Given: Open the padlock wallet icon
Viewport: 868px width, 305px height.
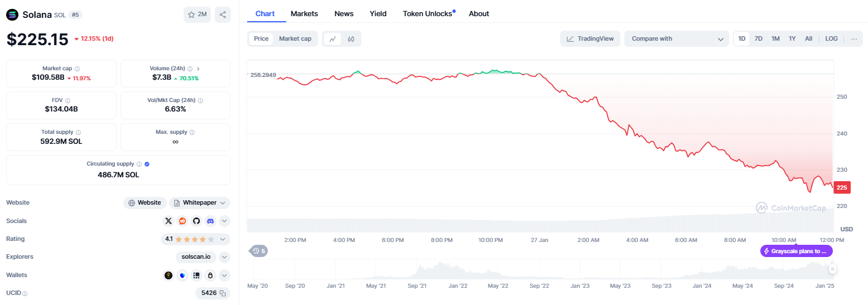Looking at the screenshot, I should (210, 275).
